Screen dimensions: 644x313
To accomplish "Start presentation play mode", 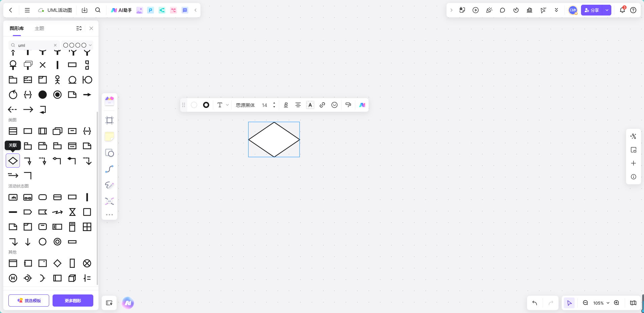I will pos(476,10).
